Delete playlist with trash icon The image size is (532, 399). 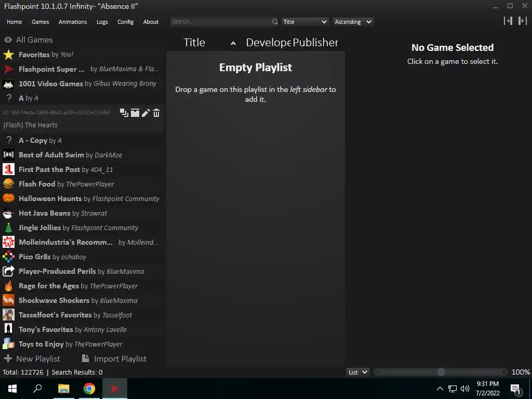pos(156,113)
